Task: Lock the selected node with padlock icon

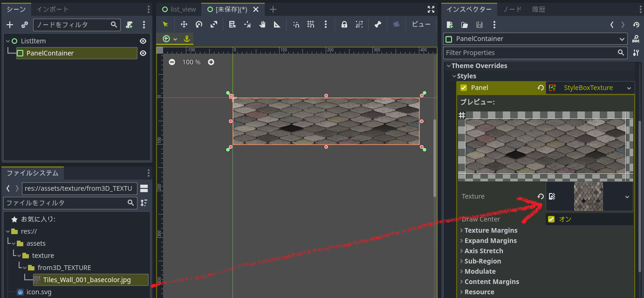Action: pos(344,25)
